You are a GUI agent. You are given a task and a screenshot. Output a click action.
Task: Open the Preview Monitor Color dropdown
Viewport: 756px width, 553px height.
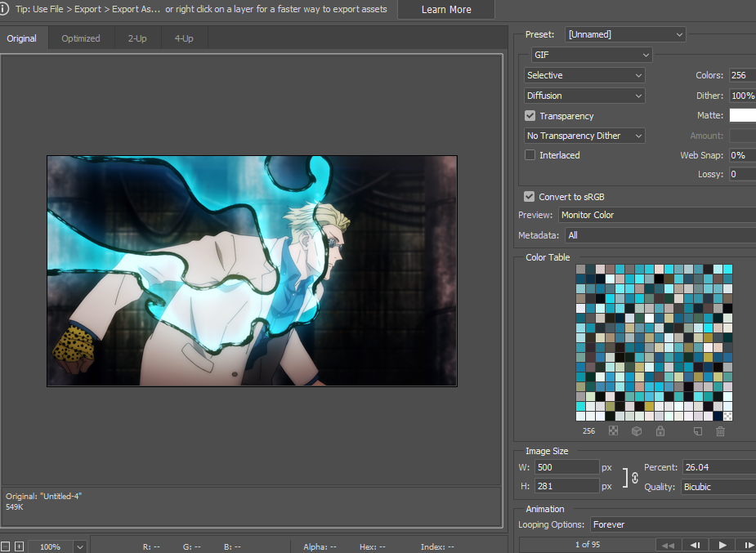pyautogui.click(x=657, y=215)
